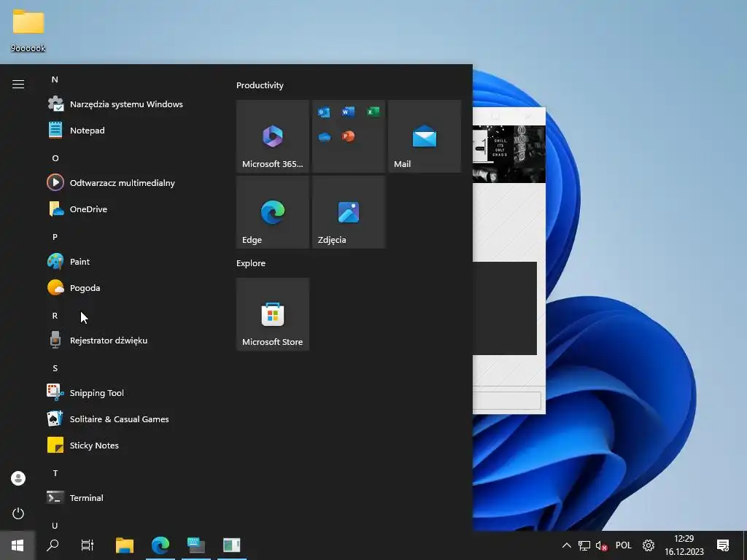Image resolution: width=747 pixels, height=560 pixels.
Task: Expand the Start menu hamburger navigation
Action: tap(18, 85)
